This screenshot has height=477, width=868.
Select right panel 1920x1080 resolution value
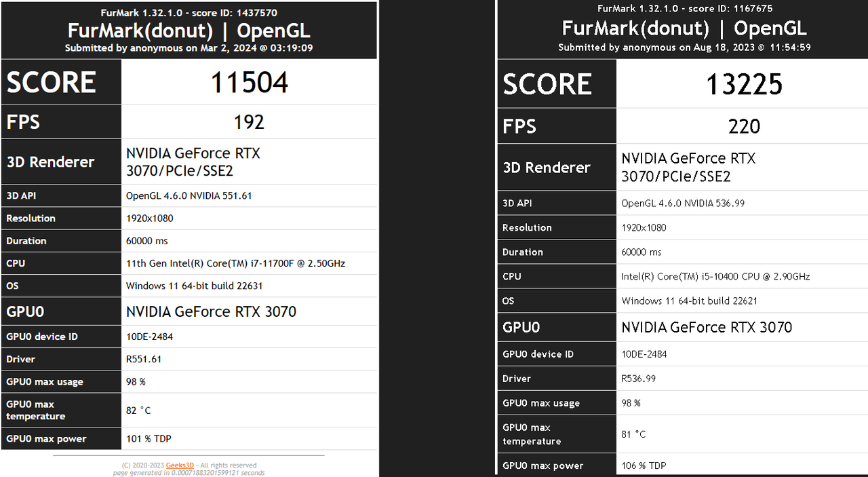pos(644,228)
